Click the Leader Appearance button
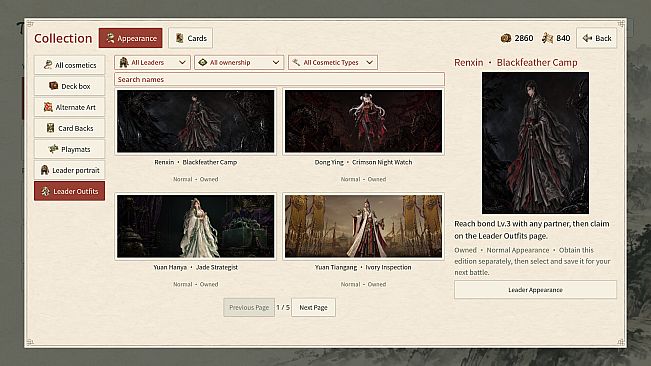 [x=535, y=290]
